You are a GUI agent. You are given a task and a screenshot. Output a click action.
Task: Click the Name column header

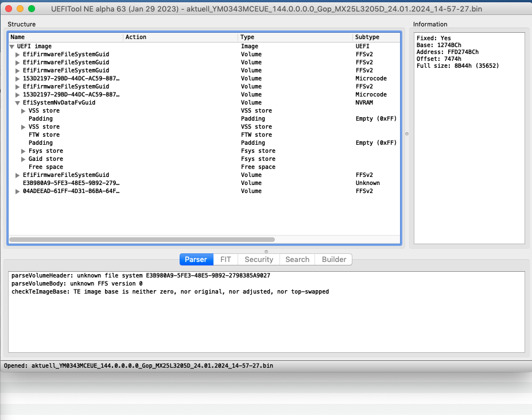tap(66, 37)
